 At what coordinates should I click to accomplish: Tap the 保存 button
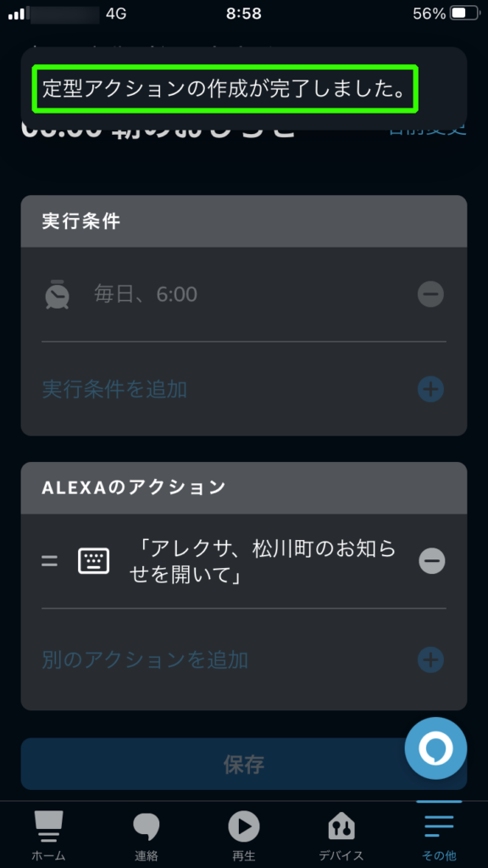(244, 764)
